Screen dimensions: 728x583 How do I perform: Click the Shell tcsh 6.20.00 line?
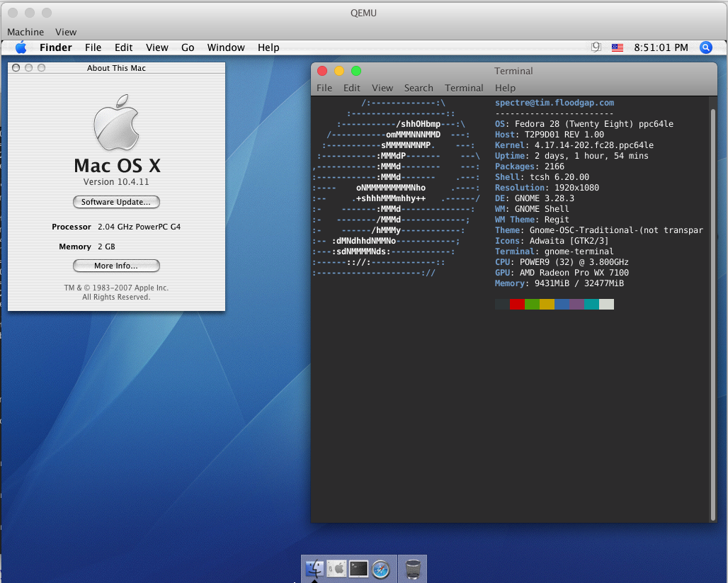pyautogui.click(x=542, y=177)
